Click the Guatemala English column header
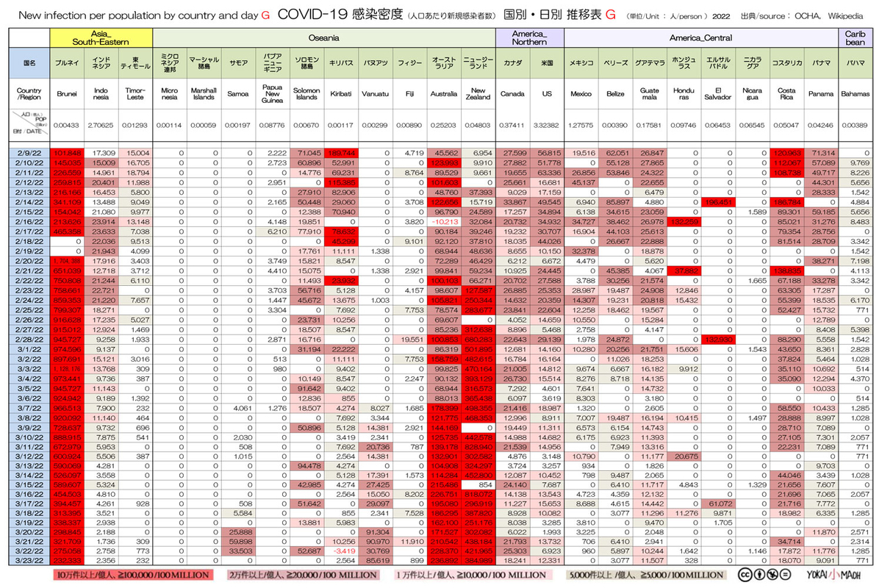The height and width of the screenshot is (588, 882). pos(649,94)
